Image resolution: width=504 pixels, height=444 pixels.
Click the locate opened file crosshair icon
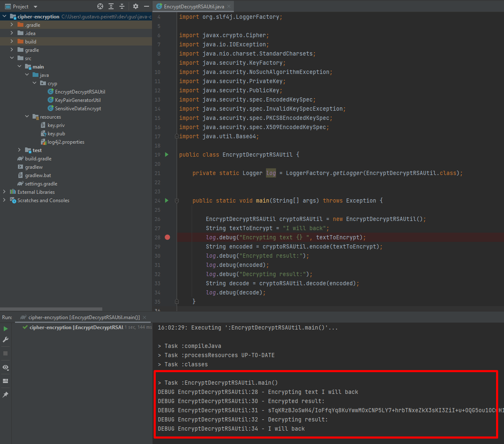point(100,6)
